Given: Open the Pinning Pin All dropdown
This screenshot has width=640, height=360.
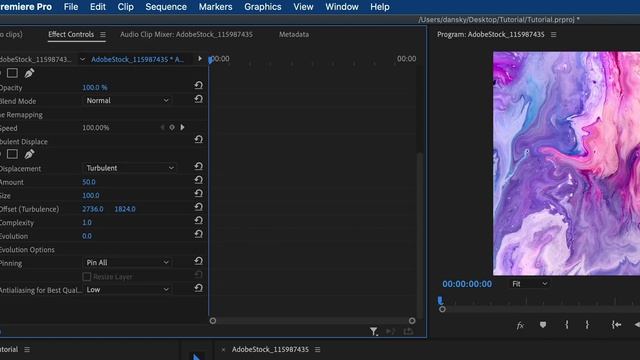Looking at the screenshot, I should coord(127,262).
